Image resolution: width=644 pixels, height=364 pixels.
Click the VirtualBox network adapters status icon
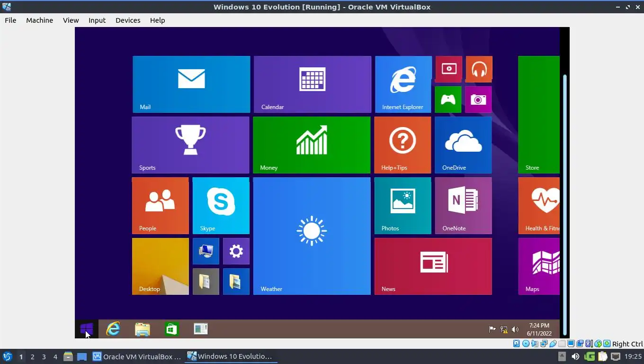click(544, 344)
